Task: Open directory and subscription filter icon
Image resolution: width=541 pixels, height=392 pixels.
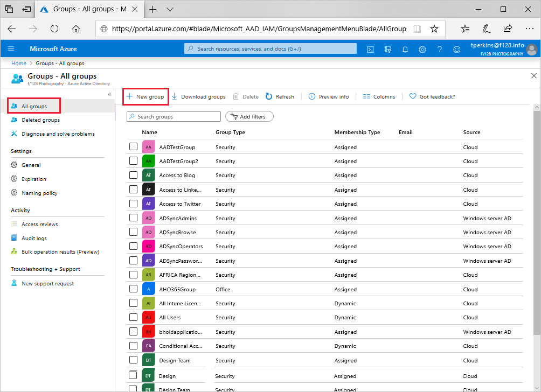Action: pos(388,49)
